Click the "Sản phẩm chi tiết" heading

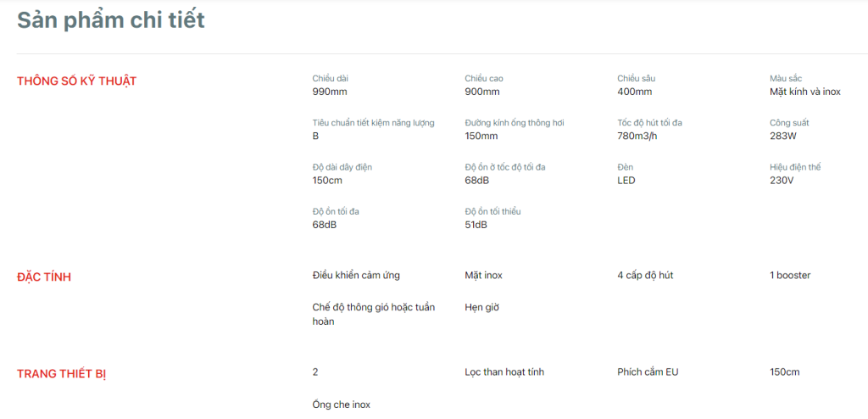click(111, 20)
